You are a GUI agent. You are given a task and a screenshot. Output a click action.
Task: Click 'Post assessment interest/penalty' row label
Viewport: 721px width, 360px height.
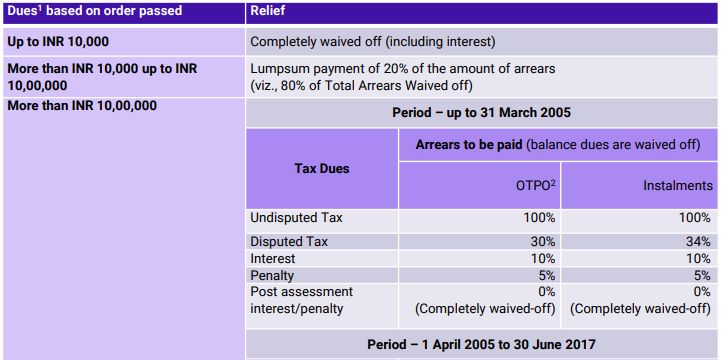coord(301,300)
